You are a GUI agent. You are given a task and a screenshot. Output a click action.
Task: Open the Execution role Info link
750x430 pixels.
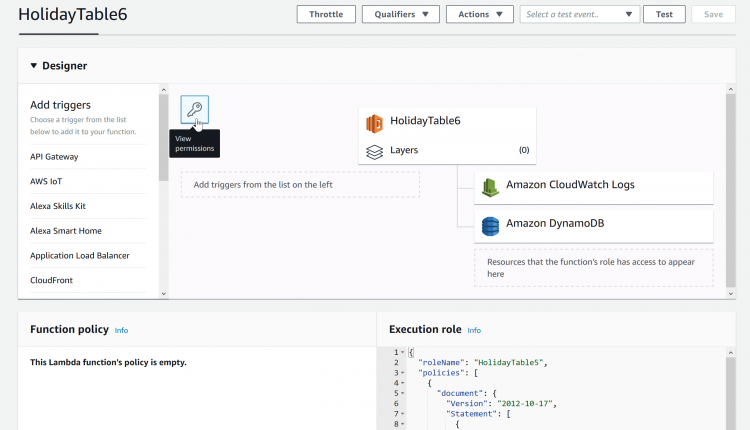[x=474, y=330]
